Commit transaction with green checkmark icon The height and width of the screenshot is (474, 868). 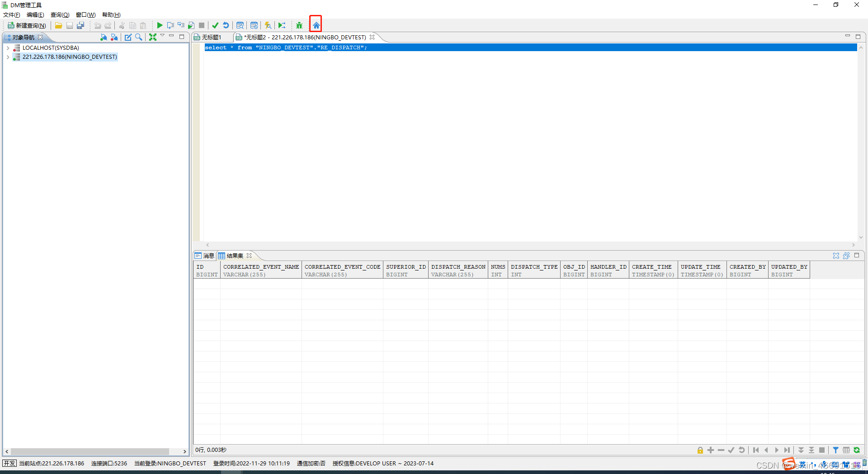215,25
